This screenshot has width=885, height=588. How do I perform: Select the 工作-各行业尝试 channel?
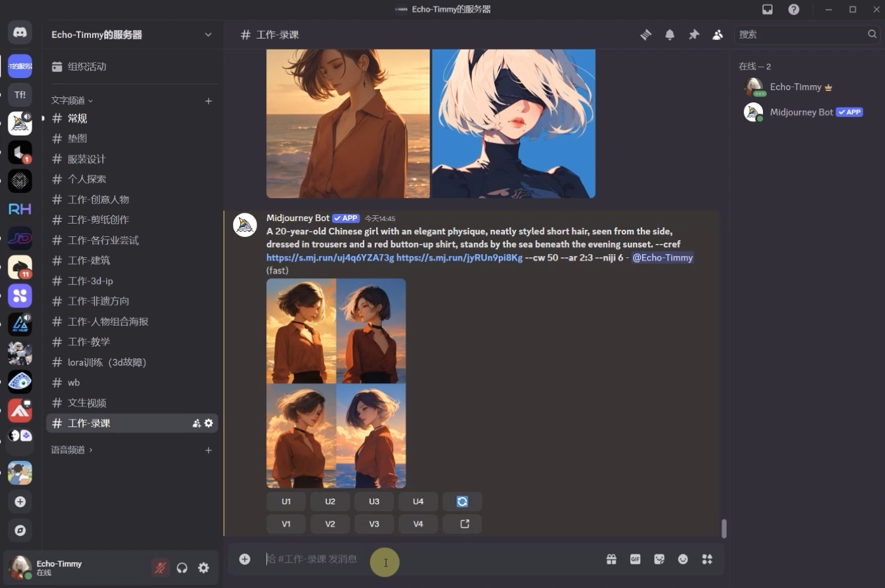pyautogui.click(x=132, y=240)
